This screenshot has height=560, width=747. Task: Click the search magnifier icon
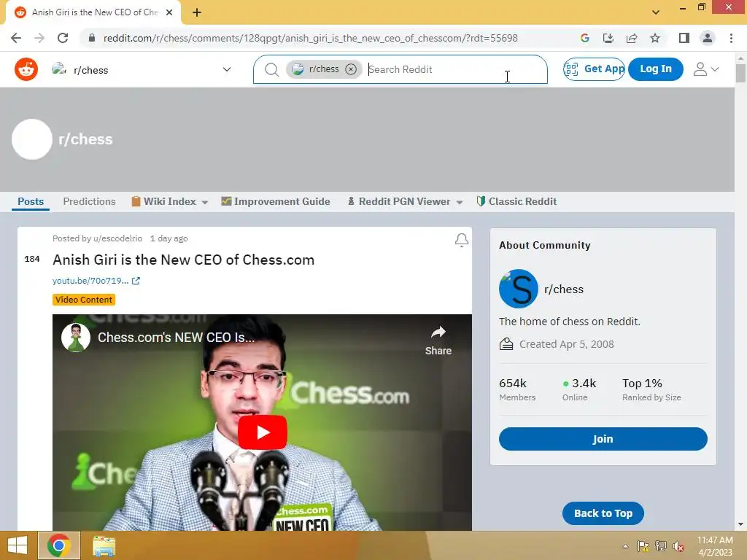coord(271,69)
